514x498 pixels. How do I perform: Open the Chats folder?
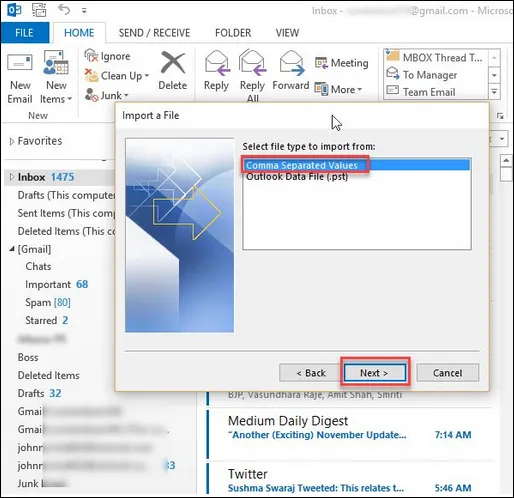tap(38, 266)
